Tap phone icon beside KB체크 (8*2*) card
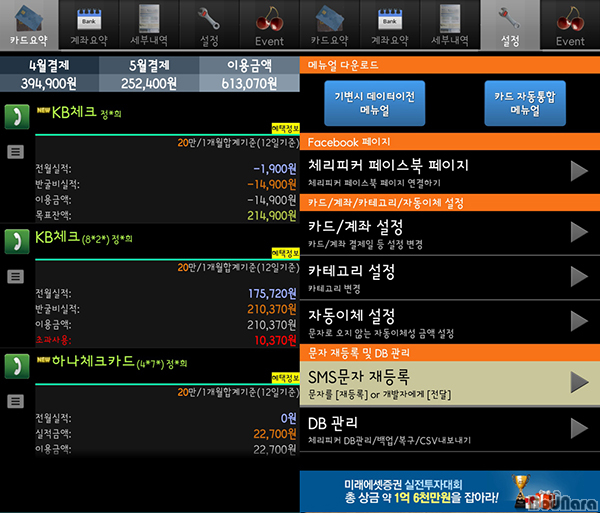Screen dimensions: 600x513 click(x=17, y=241)
